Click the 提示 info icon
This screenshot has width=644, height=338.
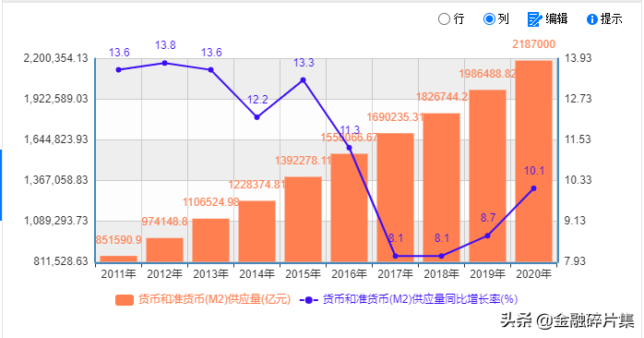[591, 19]
